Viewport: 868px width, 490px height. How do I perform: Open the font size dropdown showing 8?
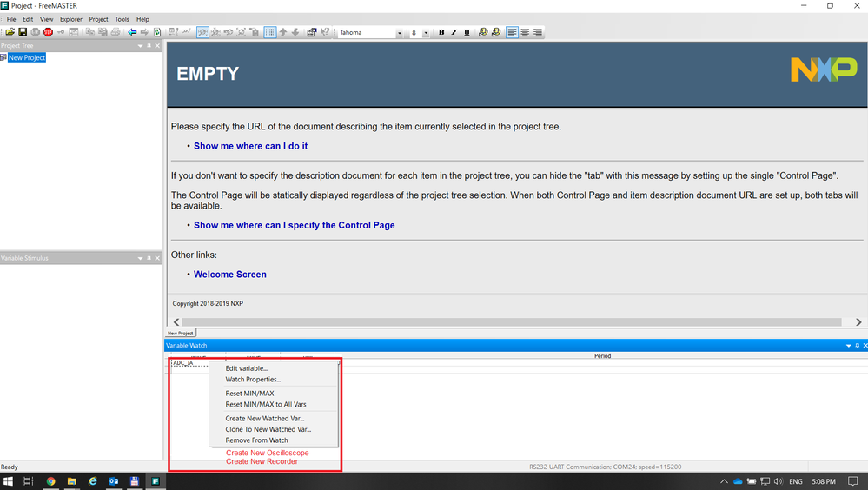(426, 33)
